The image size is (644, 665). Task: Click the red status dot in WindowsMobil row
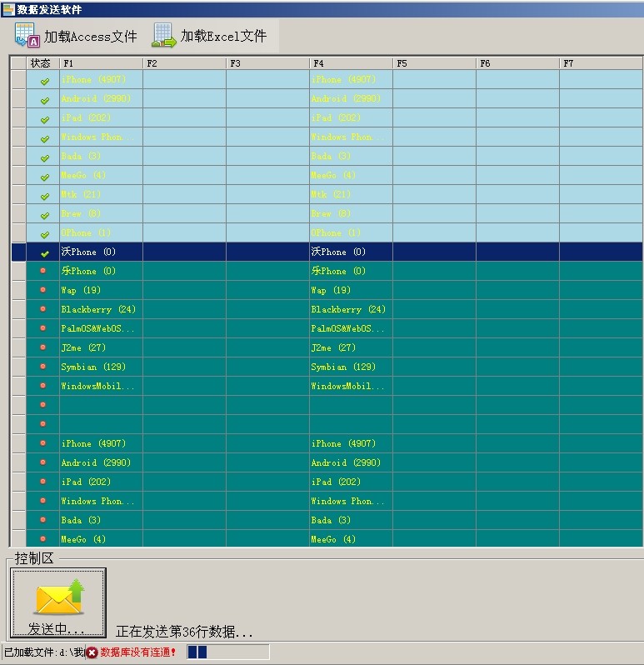point(42,385)
